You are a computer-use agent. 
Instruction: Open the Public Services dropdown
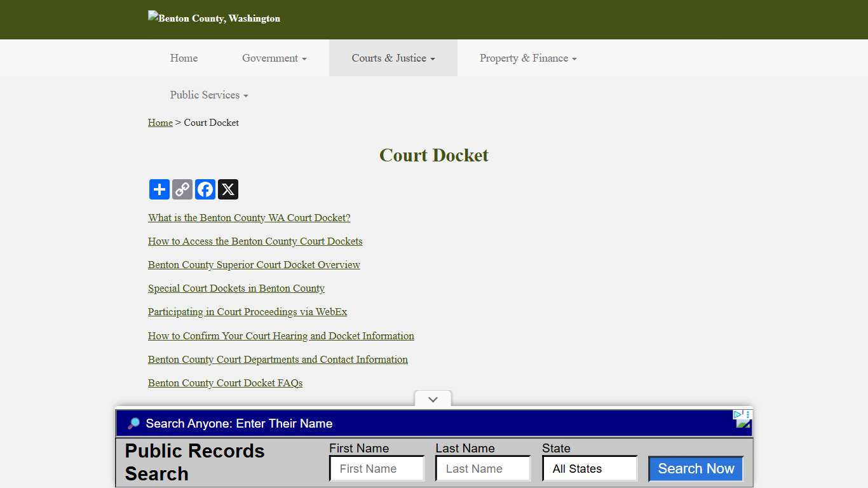click(208, 95)
